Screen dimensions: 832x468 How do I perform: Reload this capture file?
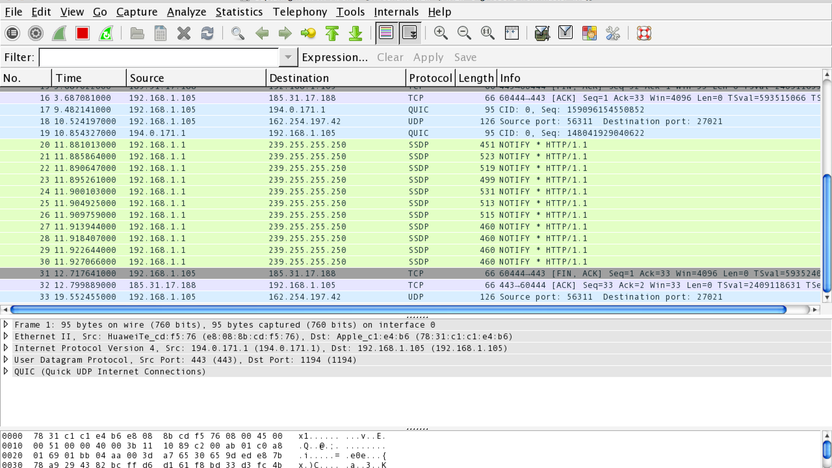tap(207, 33)
